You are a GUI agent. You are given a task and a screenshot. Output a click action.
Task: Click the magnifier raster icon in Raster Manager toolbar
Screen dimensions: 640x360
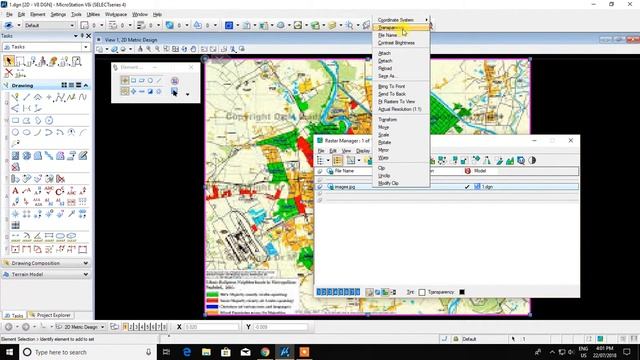click(521, 160)
